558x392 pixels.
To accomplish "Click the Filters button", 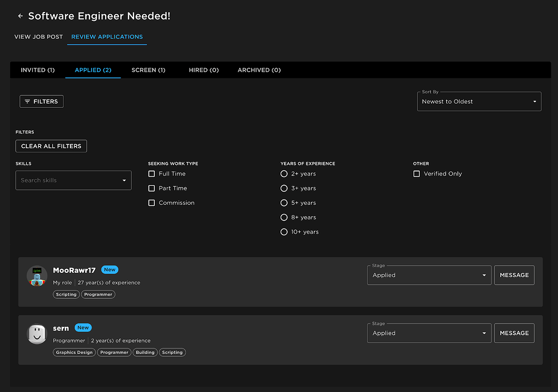I will click(x=41, y=101).
